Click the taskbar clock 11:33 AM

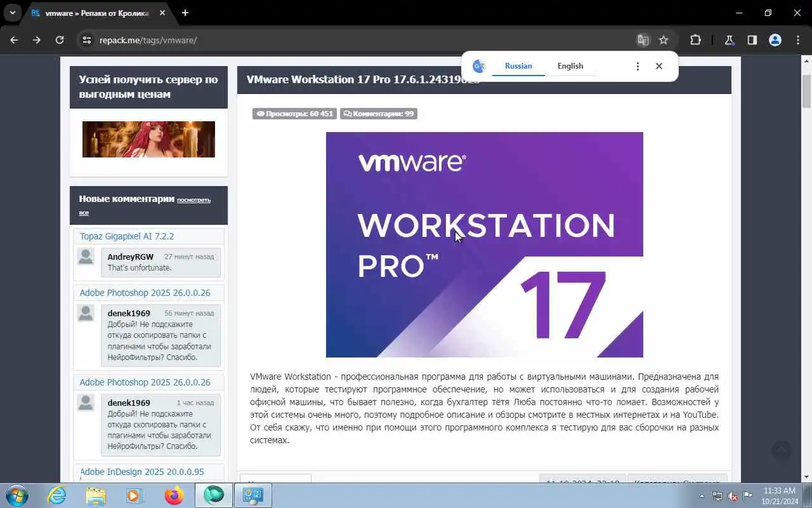click(x=780, y=496)
